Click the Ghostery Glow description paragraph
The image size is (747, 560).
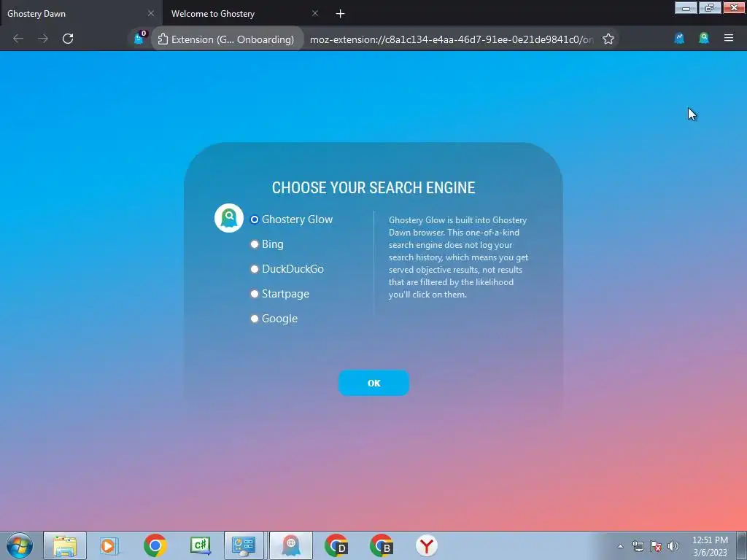click(458, 257)
